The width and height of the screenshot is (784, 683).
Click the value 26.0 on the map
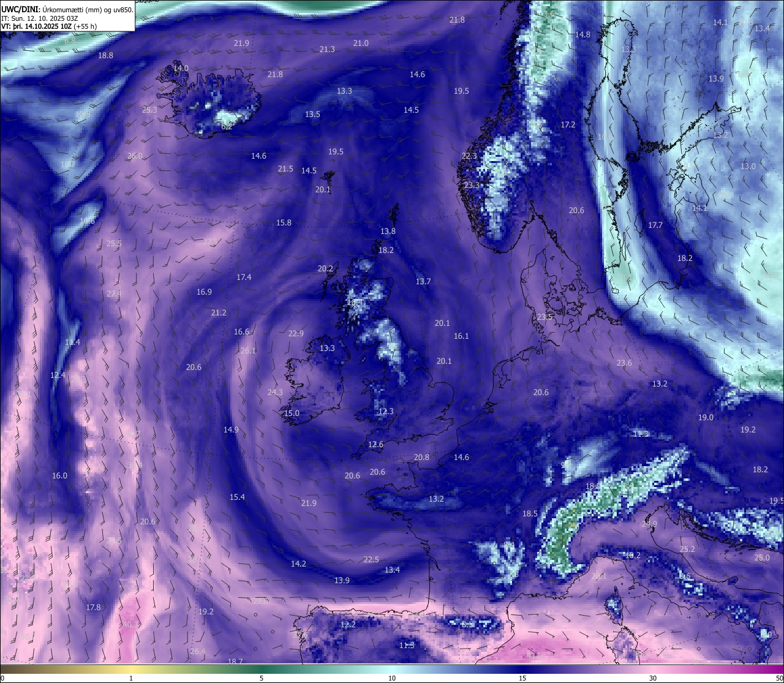(x=135, y=156)
